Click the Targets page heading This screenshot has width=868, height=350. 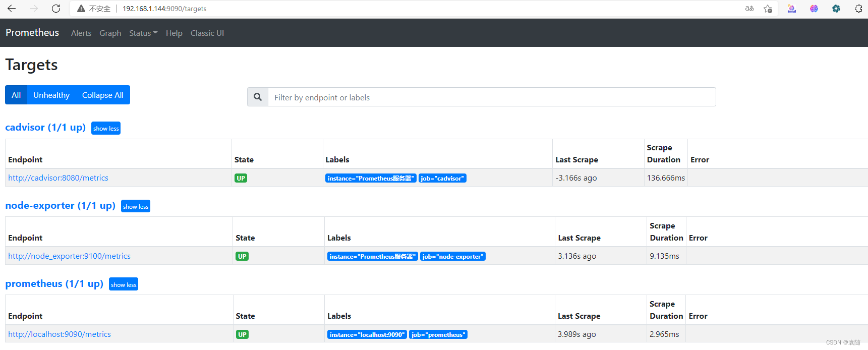(x=31, y=65)
